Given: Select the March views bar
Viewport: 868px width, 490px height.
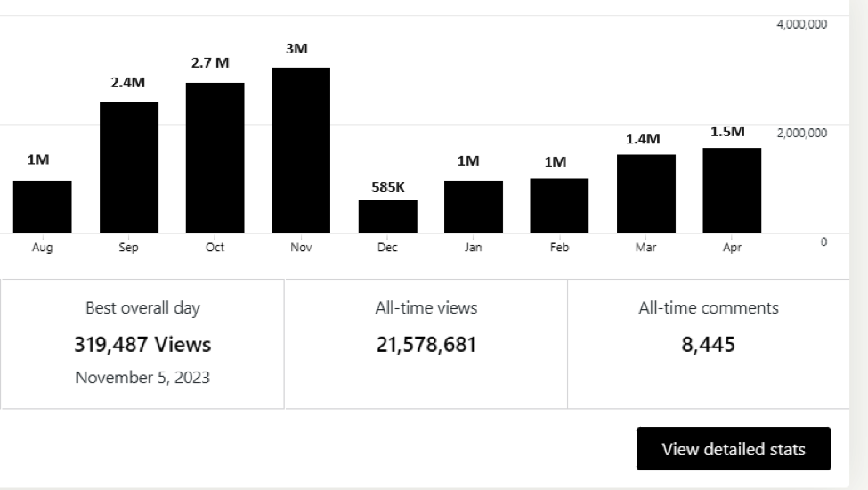Looking at the screenshot, I should coord(645,193).
